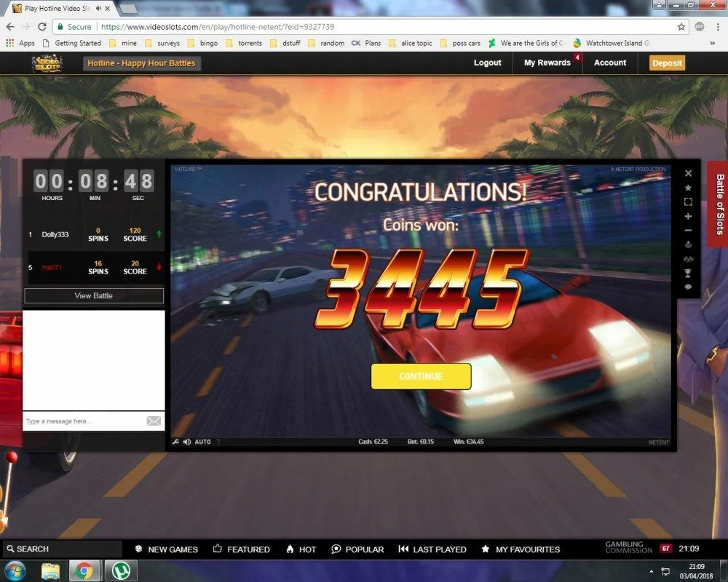Open LAST PLAYED games
This screenshot has height=582, width=728.
coord(432,549)
